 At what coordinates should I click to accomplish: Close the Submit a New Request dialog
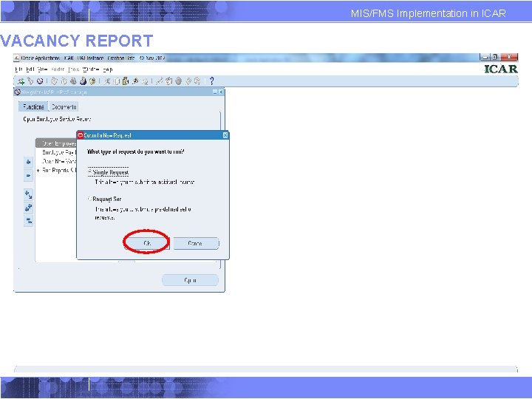click(225, 135)
